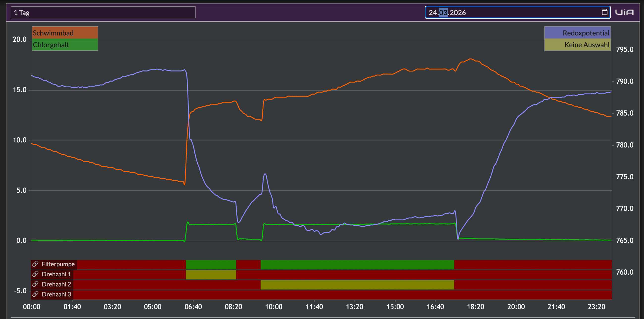Click the '795.0' right axis value
644x319 pixels.
pos(625,49)
